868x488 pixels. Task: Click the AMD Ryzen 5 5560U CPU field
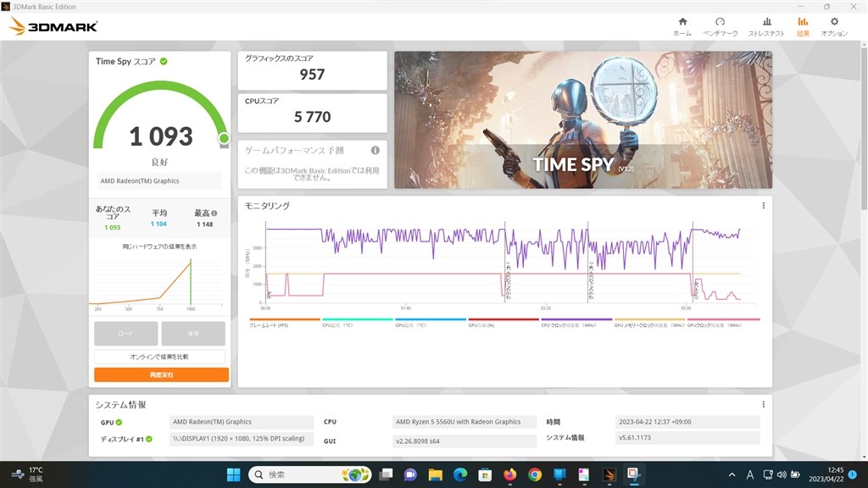pyautogui.click(x=465, y=422)
